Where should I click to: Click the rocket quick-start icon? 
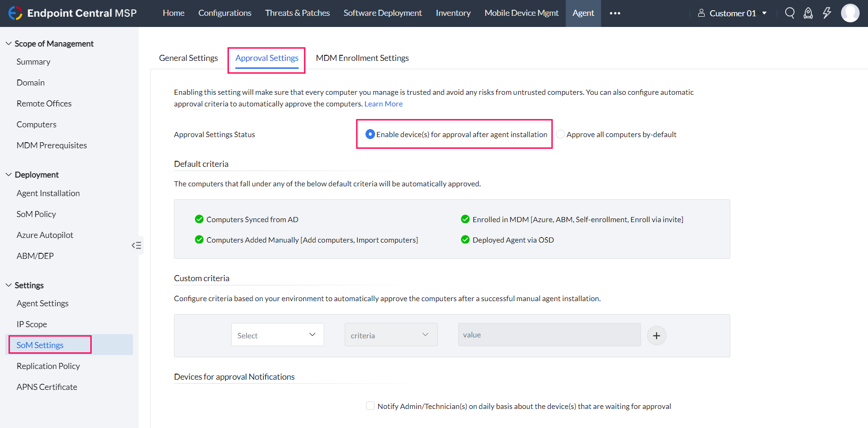[x=808, y=13]
